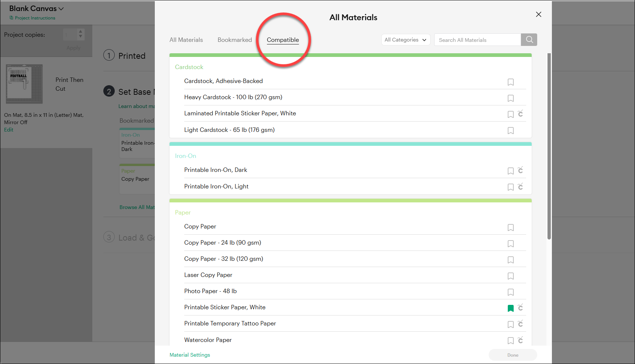Viewport: 635px width, 364px height.
Task: Bookmark Cardstock, Adhesive-Backed material
Action: point(510,82)
